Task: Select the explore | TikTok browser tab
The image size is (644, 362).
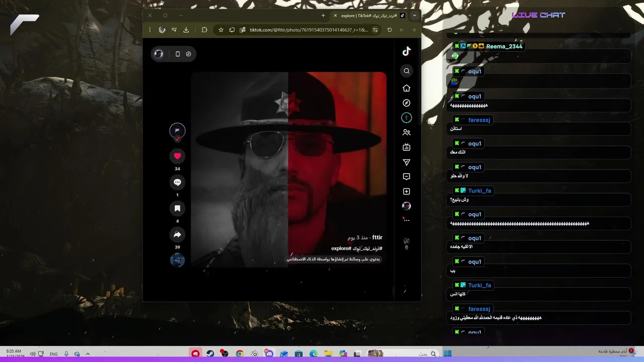Action: click(370, 16)
